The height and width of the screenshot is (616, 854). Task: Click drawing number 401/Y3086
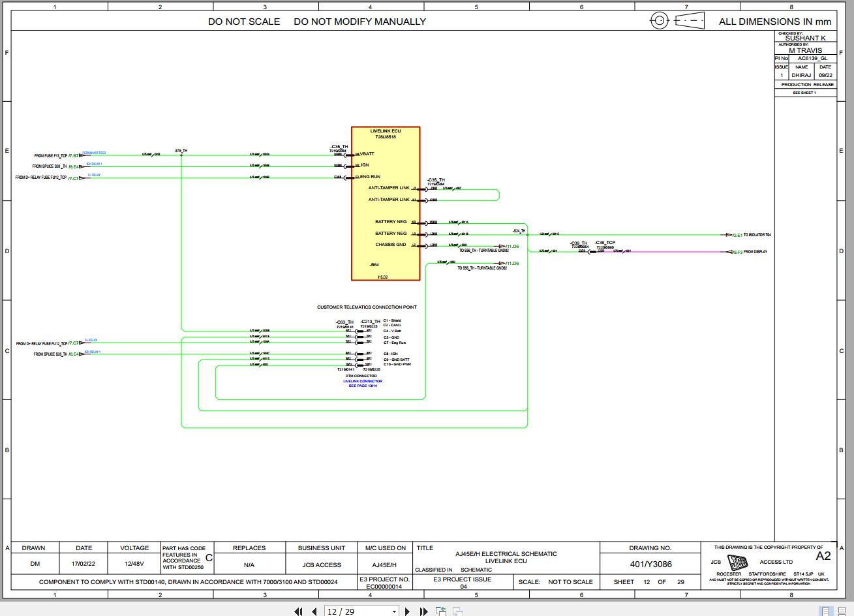650,564
